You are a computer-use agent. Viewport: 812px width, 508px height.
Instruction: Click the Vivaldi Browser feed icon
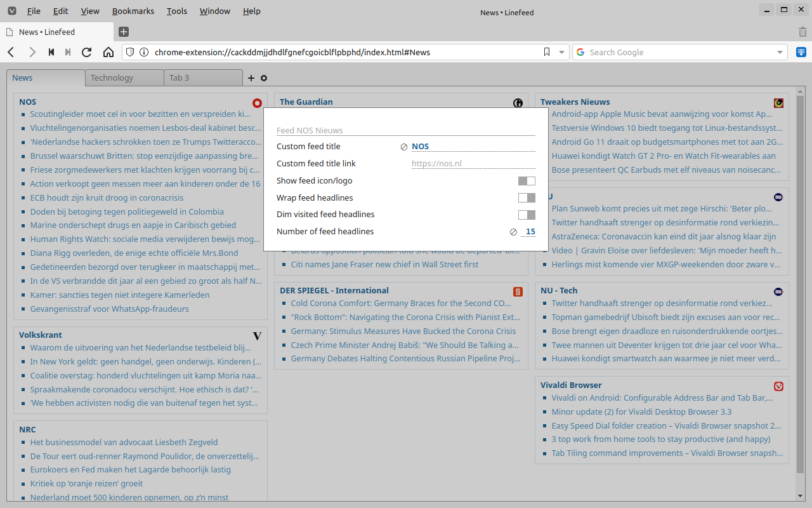779,386
